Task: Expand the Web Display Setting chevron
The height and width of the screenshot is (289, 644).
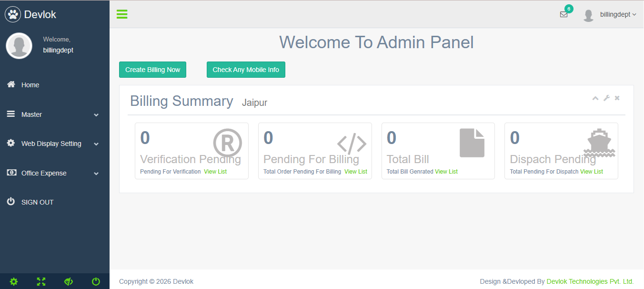Action: pos(96,144)
